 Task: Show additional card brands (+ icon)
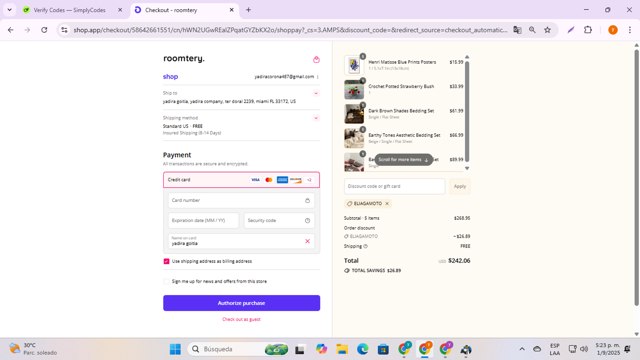[309, 180]
